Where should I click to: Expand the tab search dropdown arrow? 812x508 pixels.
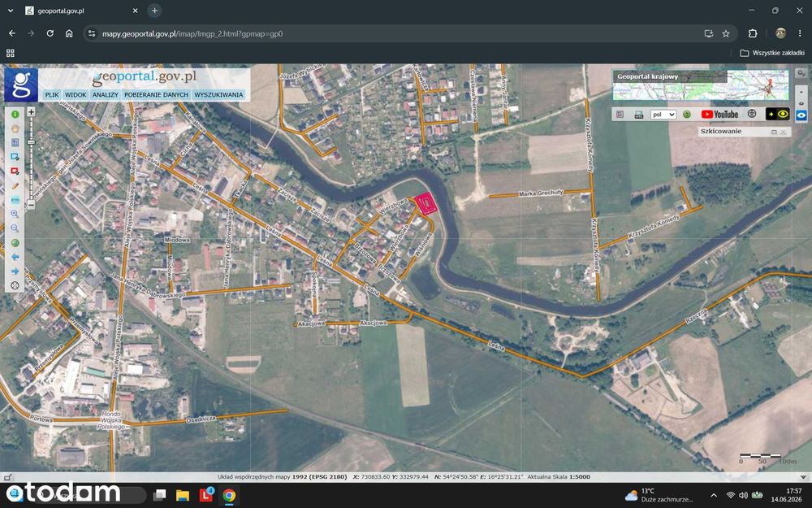point(11,11)
